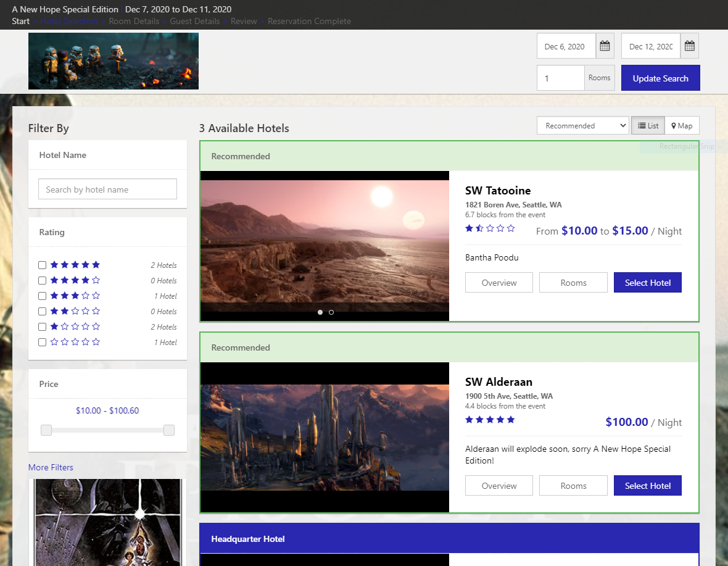The height and width of the screenshot is (566, 728).
Task: Check the four-star rating filter
Action: coord(42,280)
